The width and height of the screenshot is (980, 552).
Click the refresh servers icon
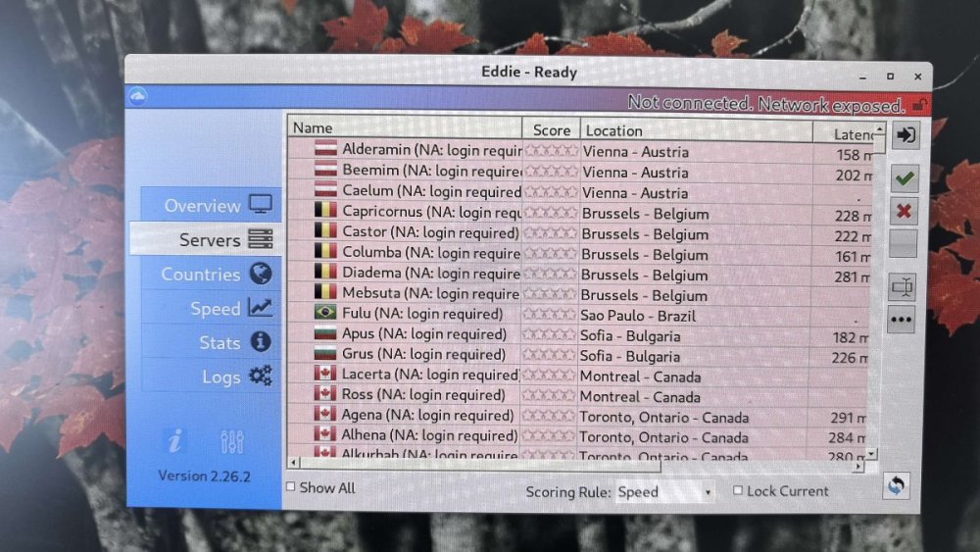click(x=897, y=485)
